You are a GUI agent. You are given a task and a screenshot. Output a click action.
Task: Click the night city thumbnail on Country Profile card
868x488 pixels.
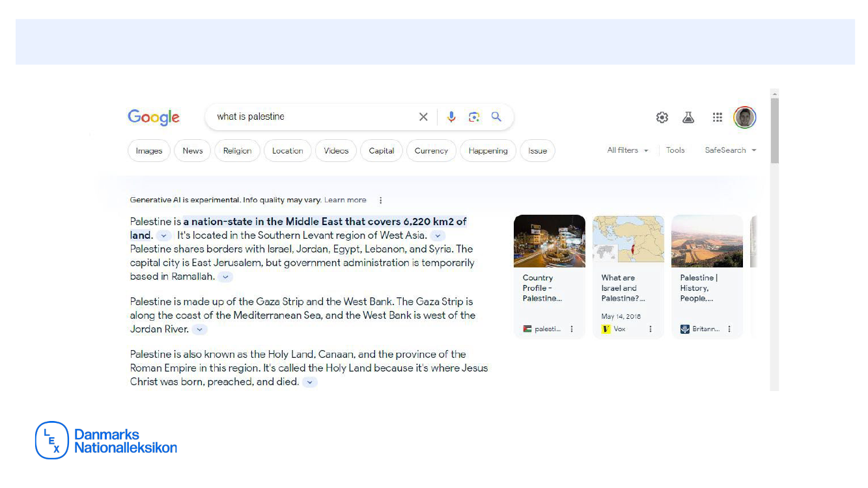(550, 241)
